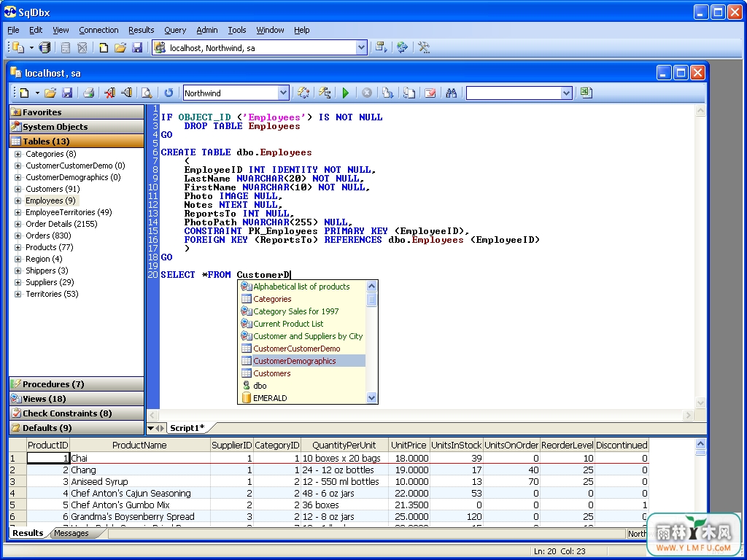Image resolution: width=747 pixels, height=560 pixels.
Task: Expand the Territories (53) table node
Action: pos(18,294)
